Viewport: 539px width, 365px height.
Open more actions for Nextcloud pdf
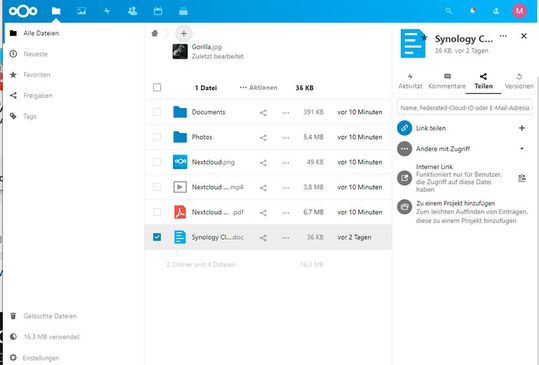[x=285, y=213]
